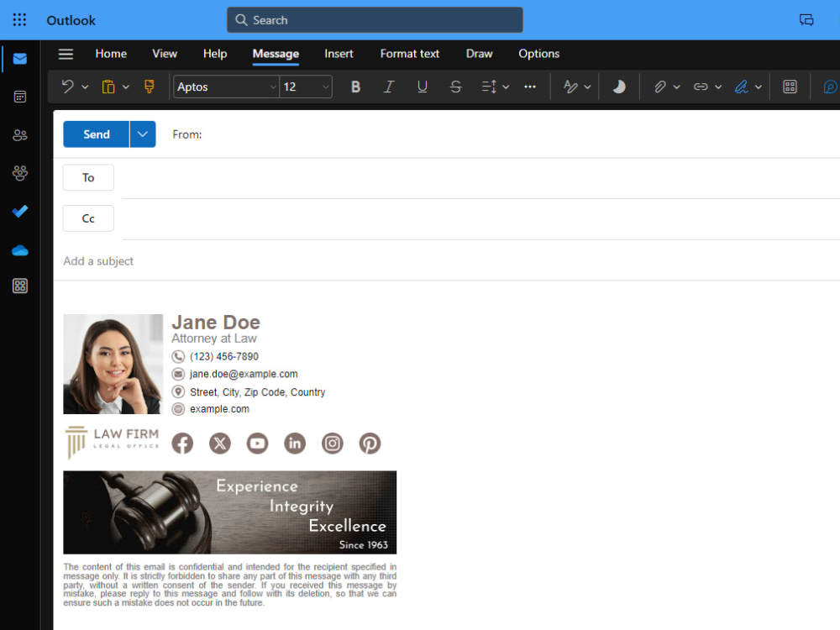The height and width of the screenshot is (630, 840).
Task: Toggle bold formatting
Action: [355, 87]
